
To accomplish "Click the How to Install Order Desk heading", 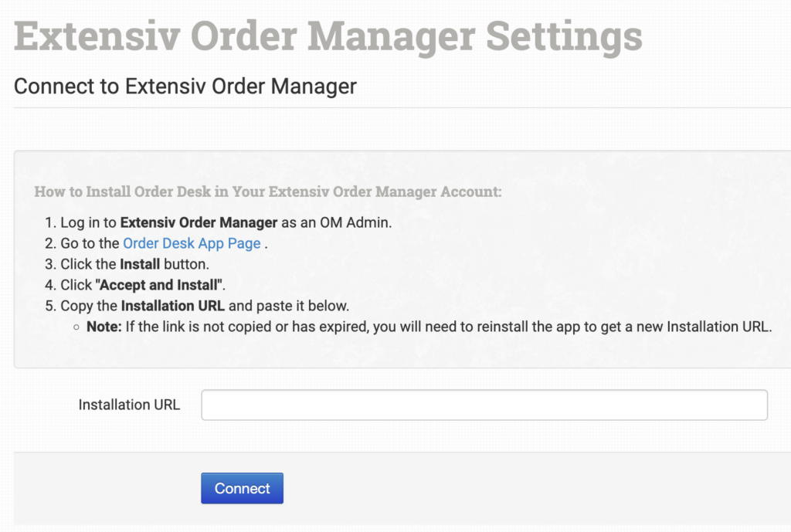I will pyautogui.click(x=267, y=191).
